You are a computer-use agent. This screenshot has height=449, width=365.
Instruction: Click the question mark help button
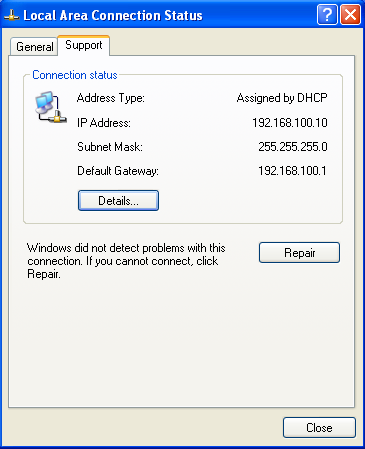point(327,15)
